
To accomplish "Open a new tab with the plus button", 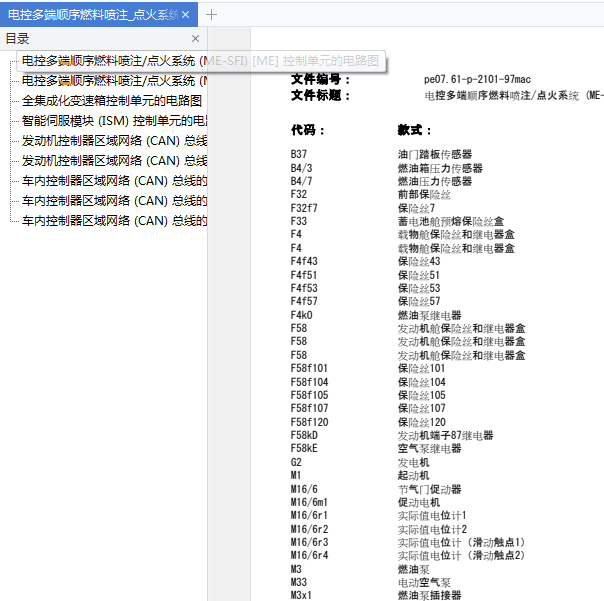I will coord(211,15).
